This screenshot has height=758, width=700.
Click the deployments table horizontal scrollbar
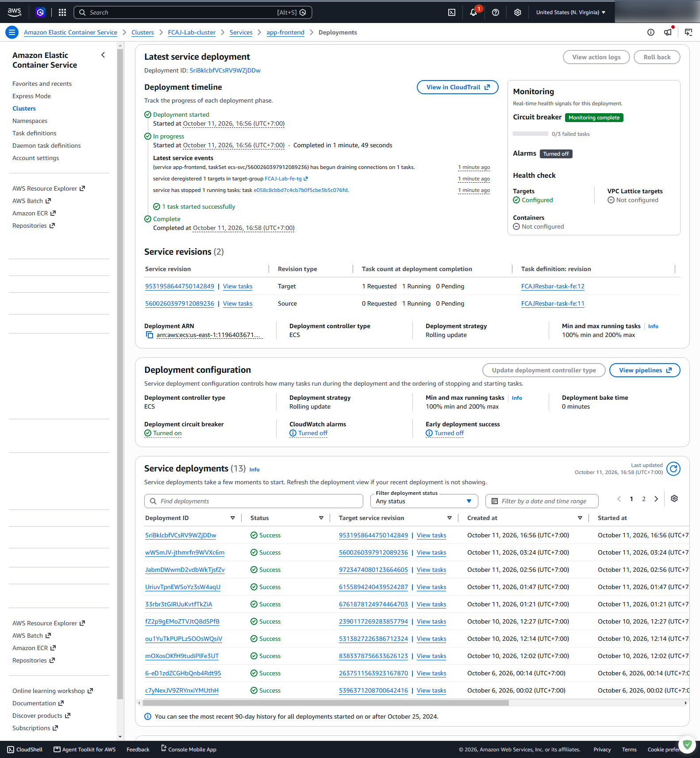326,703
